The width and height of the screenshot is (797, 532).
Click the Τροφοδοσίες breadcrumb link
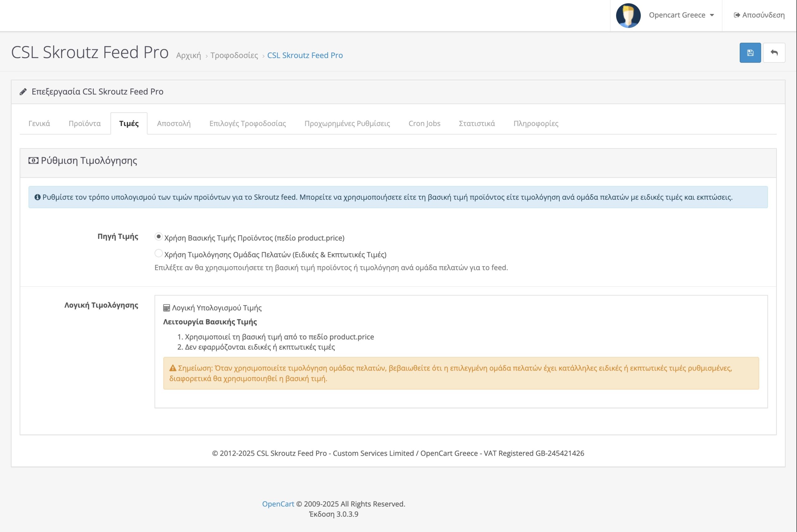(234, 55)
